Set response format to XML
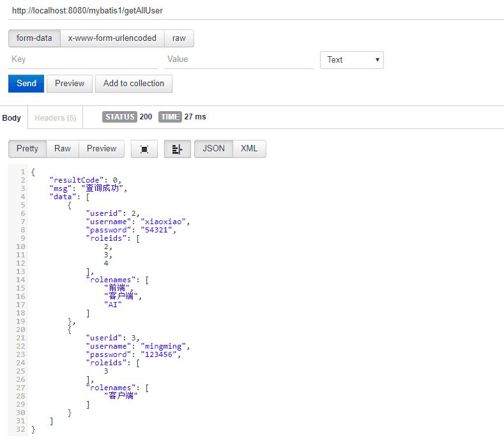 pos(249,149)
